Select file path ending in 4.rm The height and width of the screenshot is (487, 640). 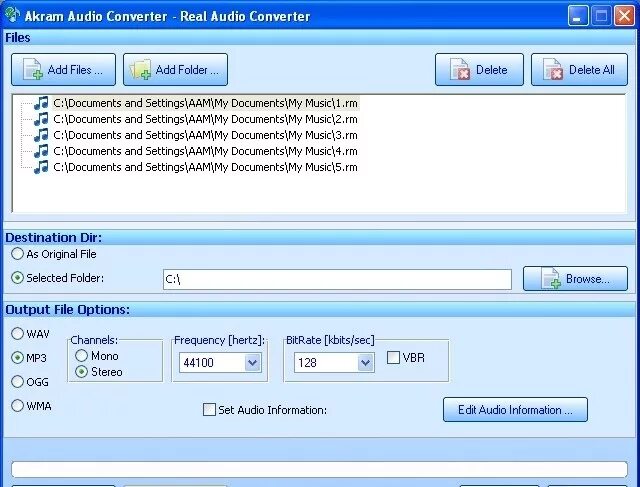pos(206,151)
